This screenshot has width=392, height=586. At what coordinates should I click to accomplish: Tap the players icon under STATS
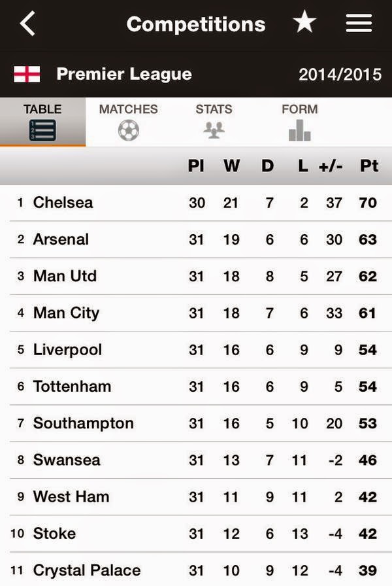pyautogui.click(x=214, y=129)
